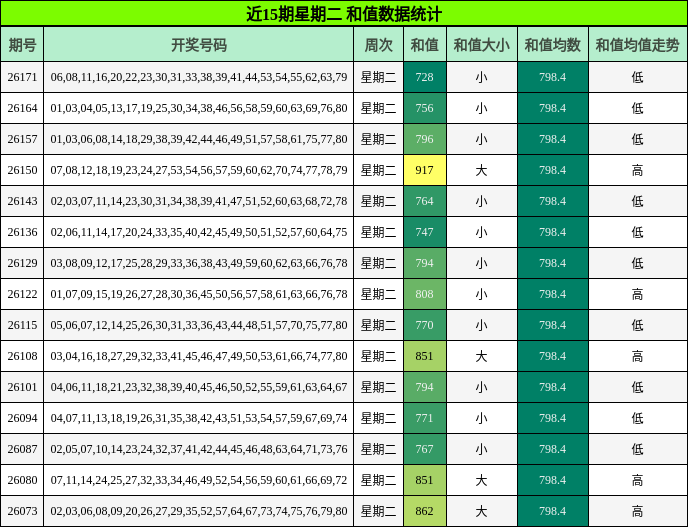This screenshot has height=527, width=688.
Task: Click 低 trend in row 26087
Action: tap(638, 449)
